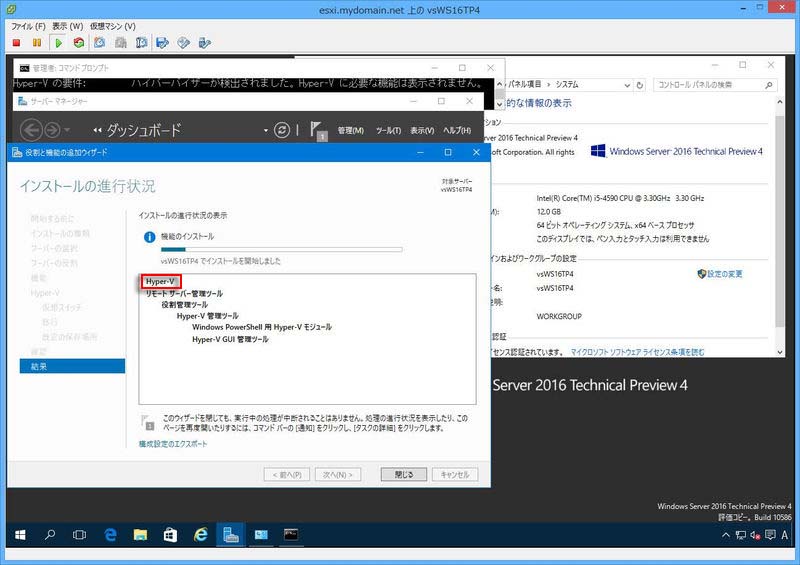Open the ファイル (F) menu

coord(28,26)
